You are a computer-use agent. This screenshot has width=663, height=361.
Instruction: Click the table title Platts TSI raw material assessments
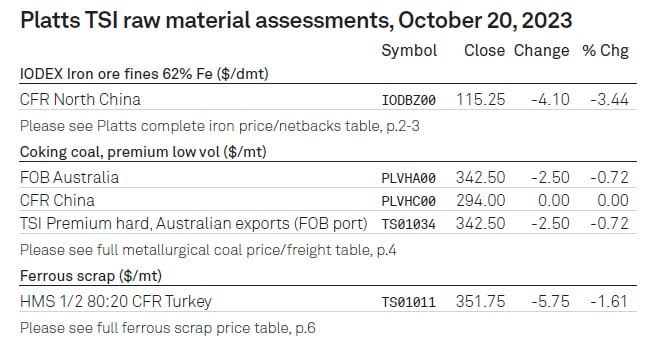tap(296, 20)
